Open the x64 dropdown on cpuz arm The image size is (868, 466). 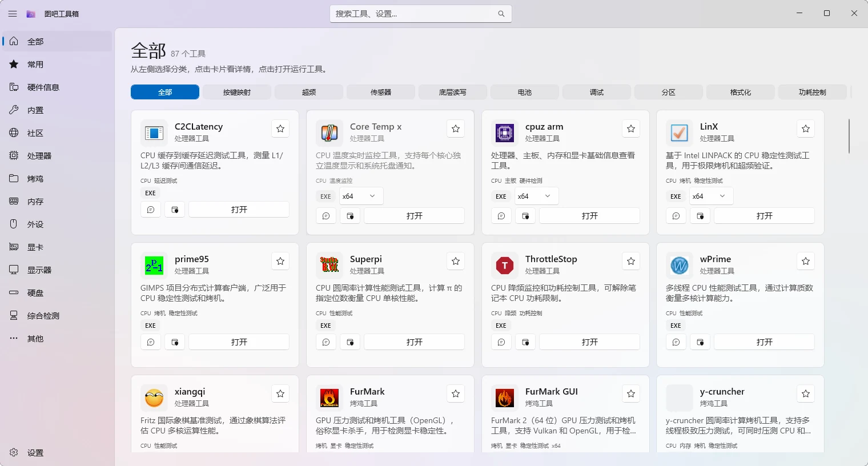(x=536, y=196)
